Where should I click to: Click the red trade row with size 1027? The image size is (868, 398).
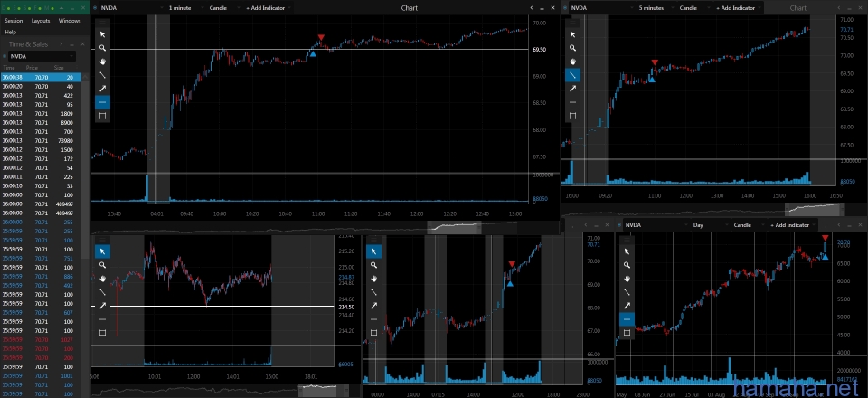pos(41,339)
